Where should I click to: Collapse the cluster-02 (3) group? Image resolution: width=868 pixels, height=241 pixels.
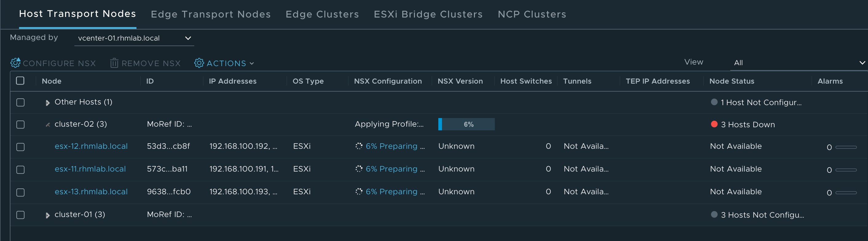click(x=48, y=125)
